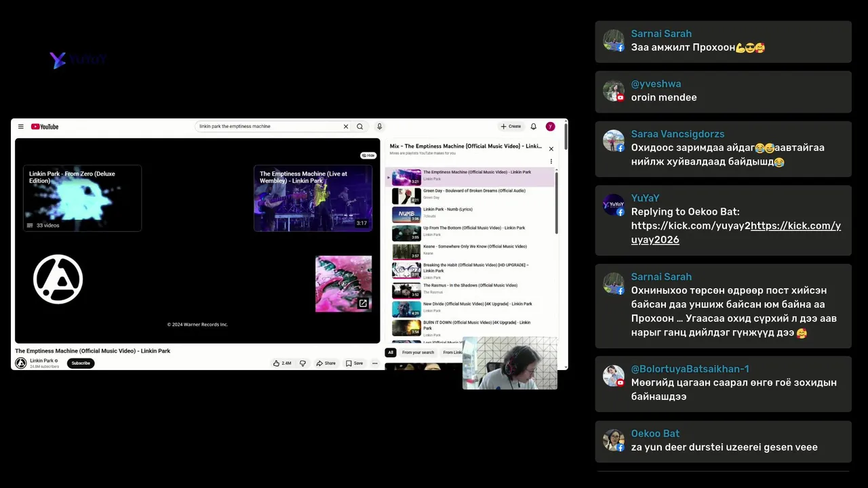Image resolution: width=868 pixels, height=488 pixels.
Task: Play BURN IT DOWN 4K Upgrade video
Action: click(471, 328)
